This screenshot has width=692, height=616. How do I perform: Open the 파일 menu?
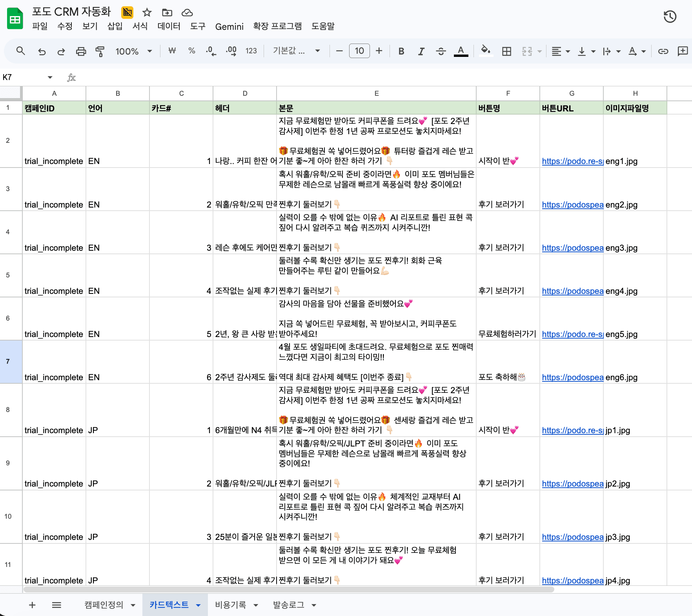click(40, 26)
